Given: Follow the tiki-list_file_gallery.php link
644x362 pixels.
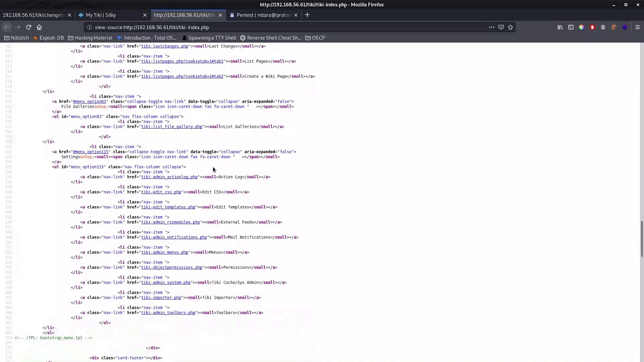Looking at the screenshot, I should (x=172, y=127).
